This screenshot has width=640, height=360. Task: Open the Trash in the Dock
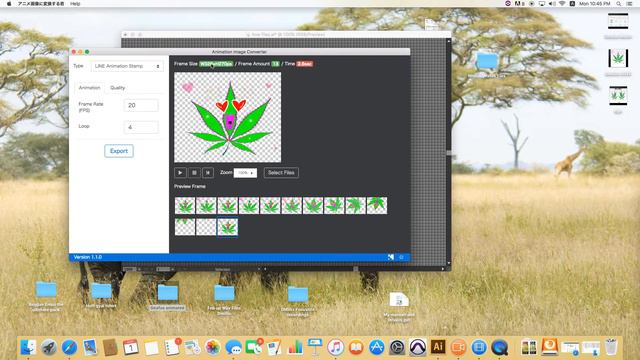(611, 347)
